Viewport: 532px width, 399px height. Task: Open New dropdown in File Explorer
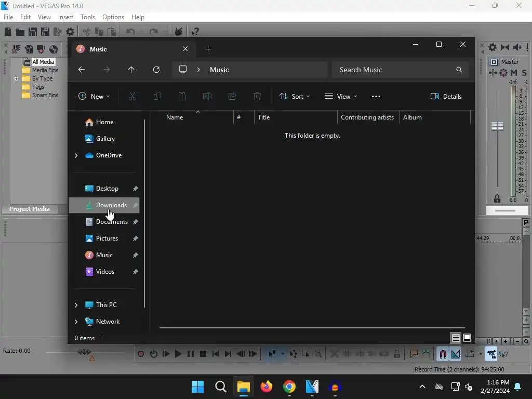pyautogui.click(x=94, y=96)
